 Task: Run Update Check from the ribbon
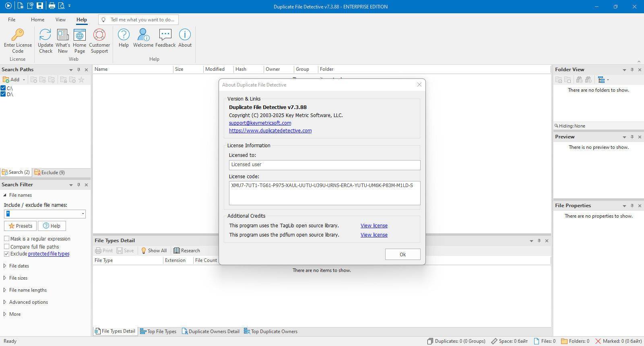45,41
